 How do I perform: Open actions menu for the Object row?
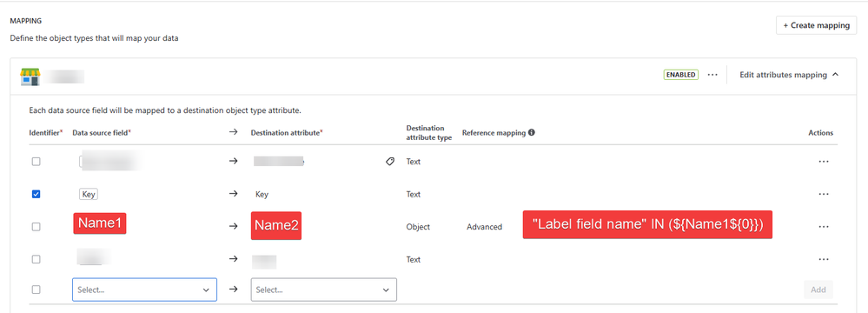[x=823, y=227]
